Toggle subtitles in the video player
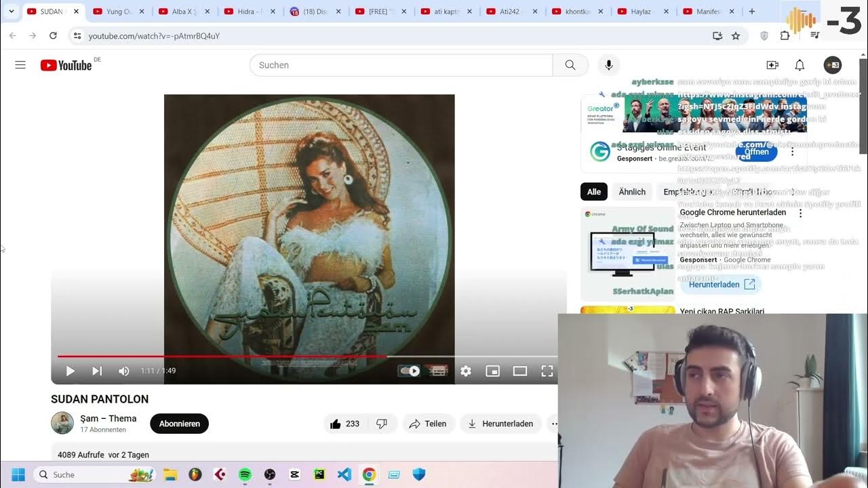Image resolution: width=868 pixels, height=488 pixels. (x=439, y=371)
